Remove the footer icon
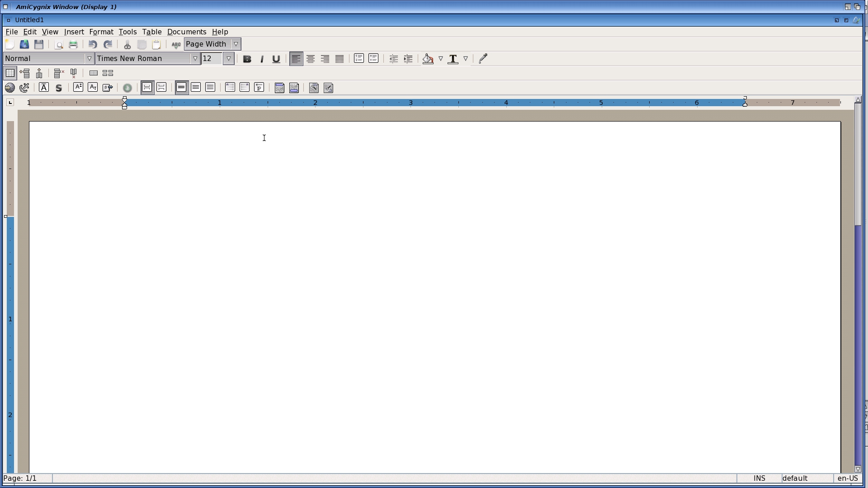This screenshot has height=488, width=868. point(328,88)
